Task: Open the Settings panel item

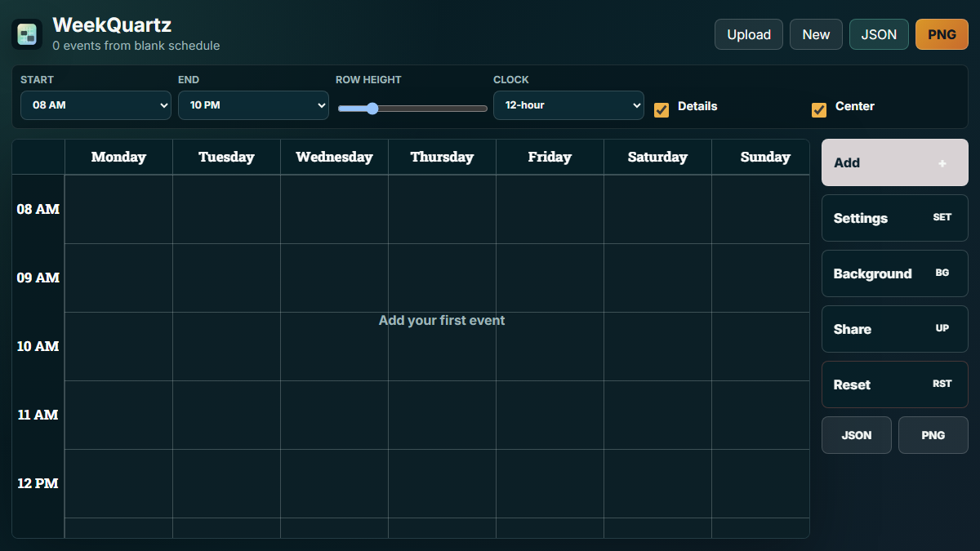Action: click(895, 218)
